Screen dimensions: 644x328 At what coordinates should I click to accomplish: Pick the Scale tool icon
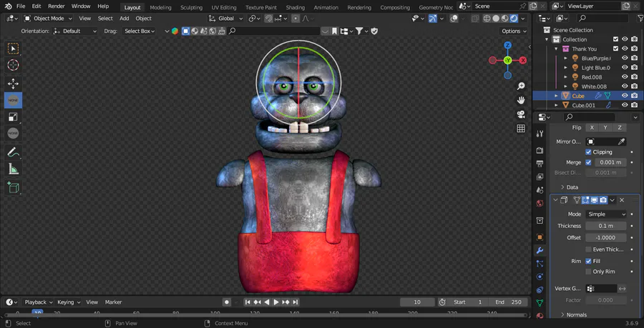[13, 117]
